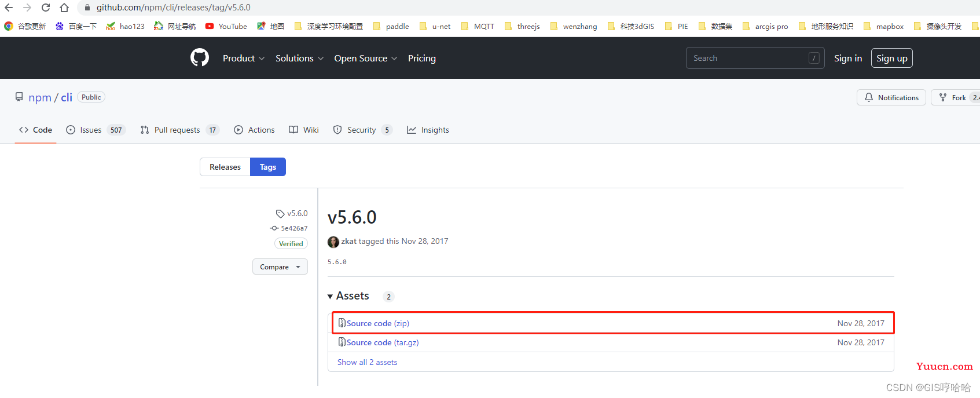Open the cli repository link

click(67, 97)
